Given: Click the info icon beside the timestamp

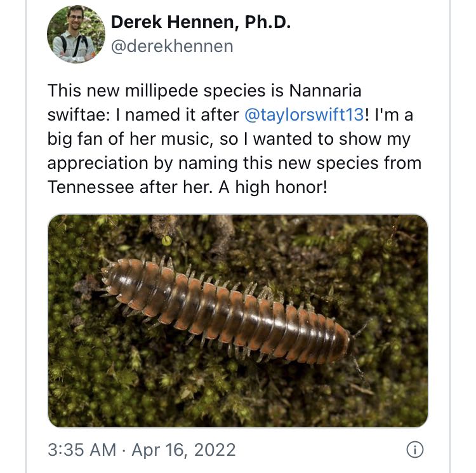Looking at the screenshot, I should [x=414, y=450].
